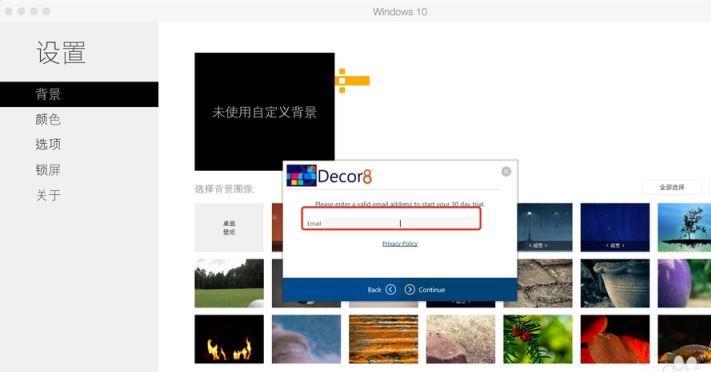Go Back in the Decor8 dialog
Screen dimensions: 711x372
coord(381,289)
